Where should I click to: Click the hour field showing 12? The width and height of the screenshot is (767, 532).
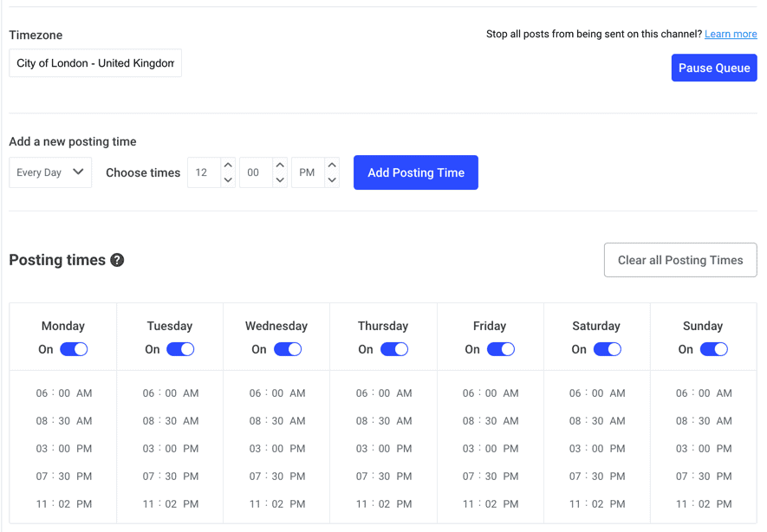[x=205, y=172]
